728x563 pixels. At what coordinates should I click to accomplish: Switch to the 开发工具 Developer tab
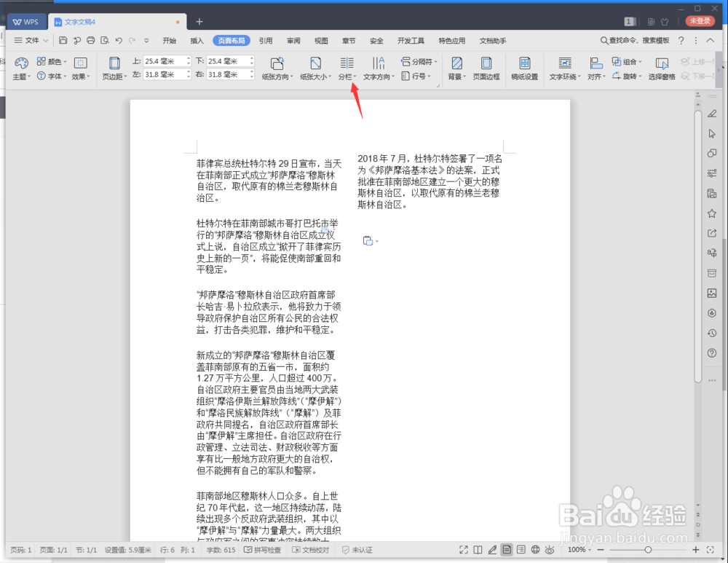(411, 41)
